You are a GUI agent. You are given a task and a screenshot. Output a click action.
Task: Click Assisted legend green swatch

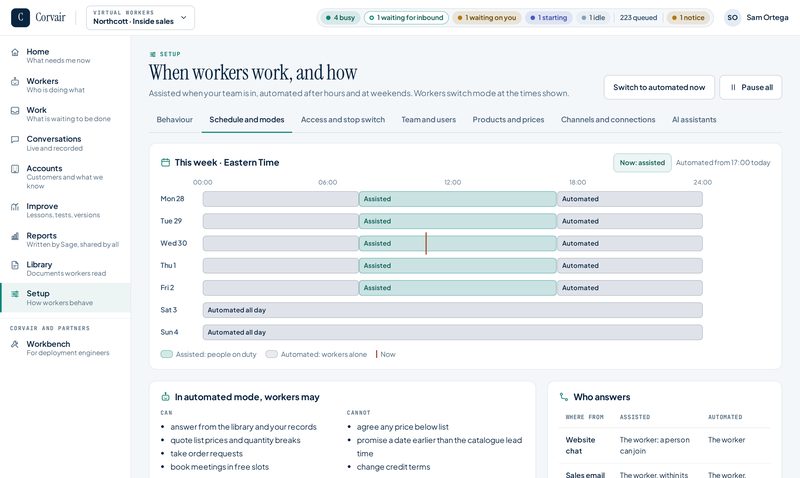click(167, 354)
